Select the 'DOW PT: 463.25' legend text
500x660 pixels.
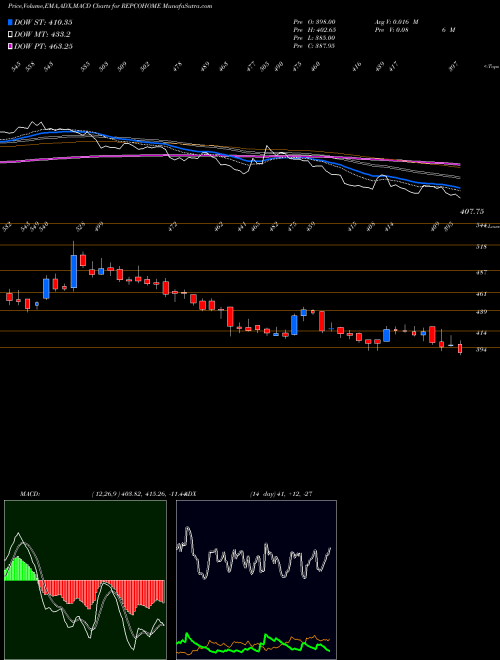43,46
